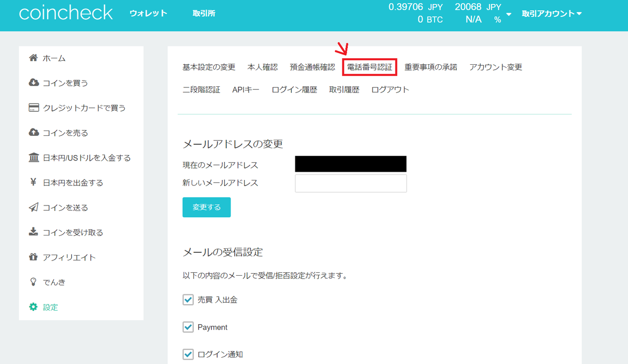Click the 変更する button
Screen dimensions: 628x364
pyautogui.click(x=206, y=207)
